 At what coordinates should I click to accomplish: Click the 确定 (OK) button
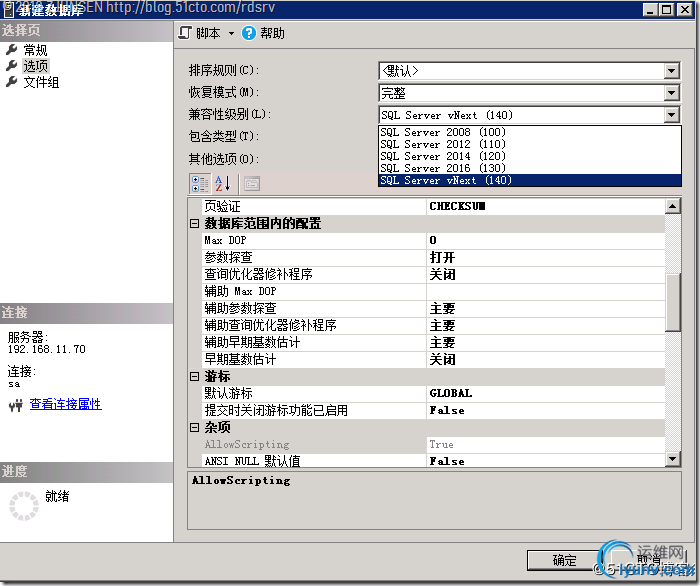(563, 560)
